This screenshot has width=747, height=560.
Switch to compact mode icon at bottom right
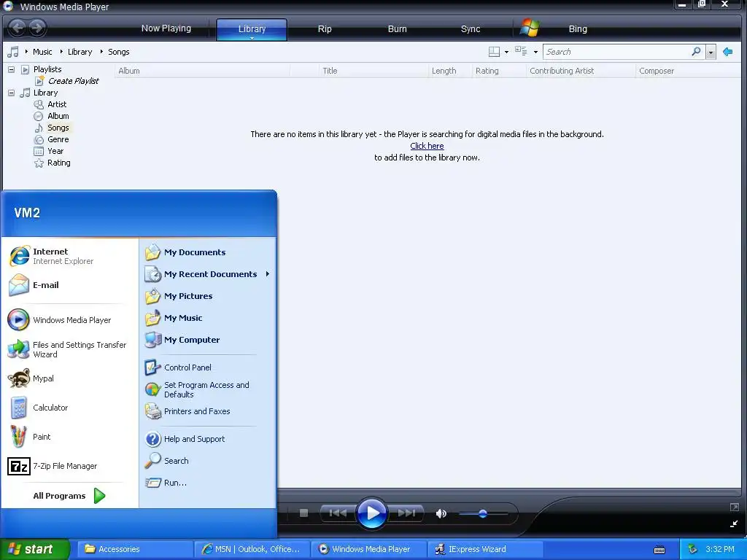coord(734,524)
